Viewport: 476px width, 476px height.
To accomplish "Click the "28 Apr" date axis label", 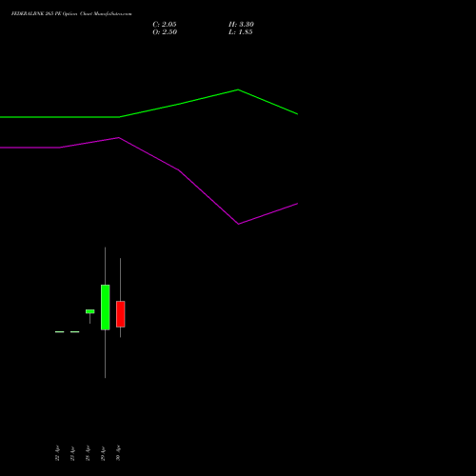I will (x=88, y=453).
